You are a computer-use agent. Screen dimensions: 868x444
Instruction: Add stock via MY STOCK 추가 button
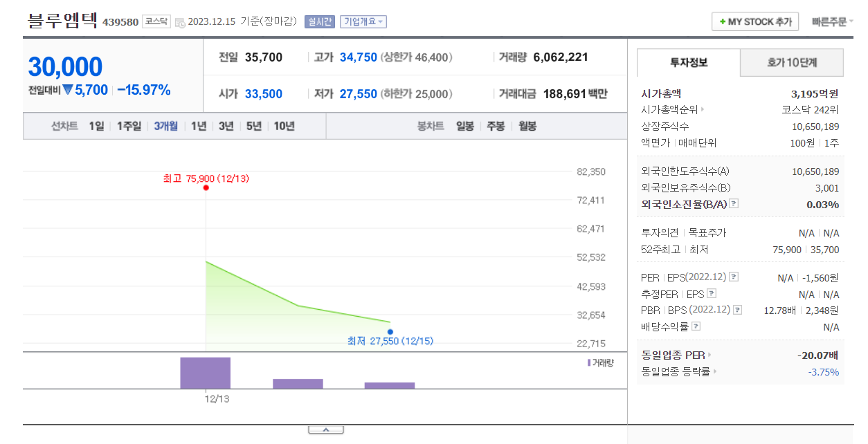[755, 21]
